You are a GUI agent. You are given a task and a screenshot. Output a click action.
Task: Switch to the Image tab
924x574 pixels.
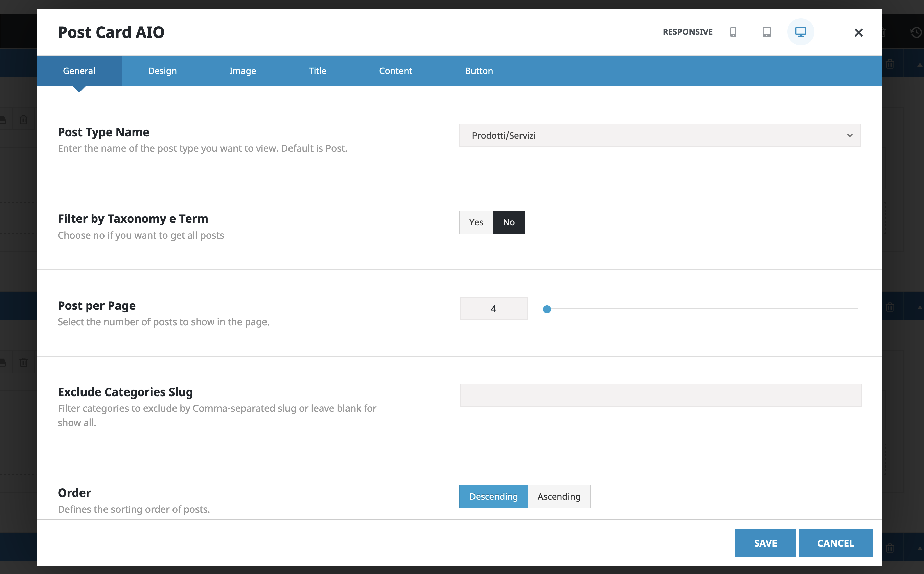coord(243,71)
